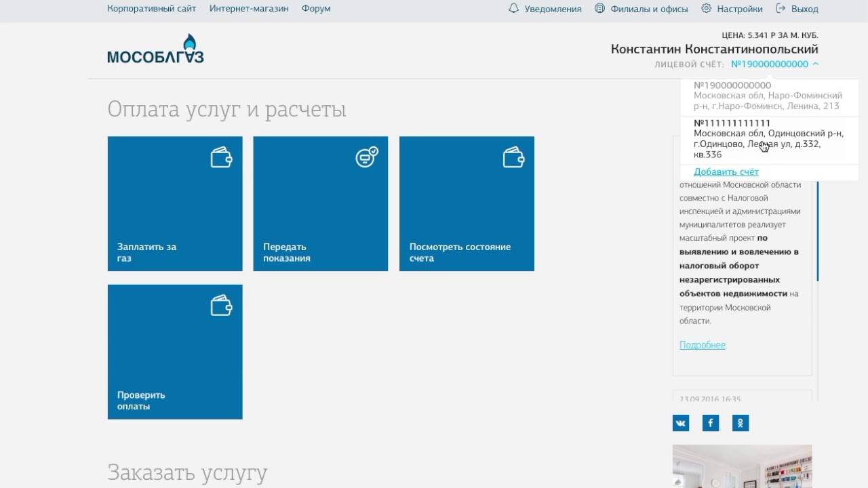Open Настройки settings page
868x488 pixels.
click(x=739, y=9)
